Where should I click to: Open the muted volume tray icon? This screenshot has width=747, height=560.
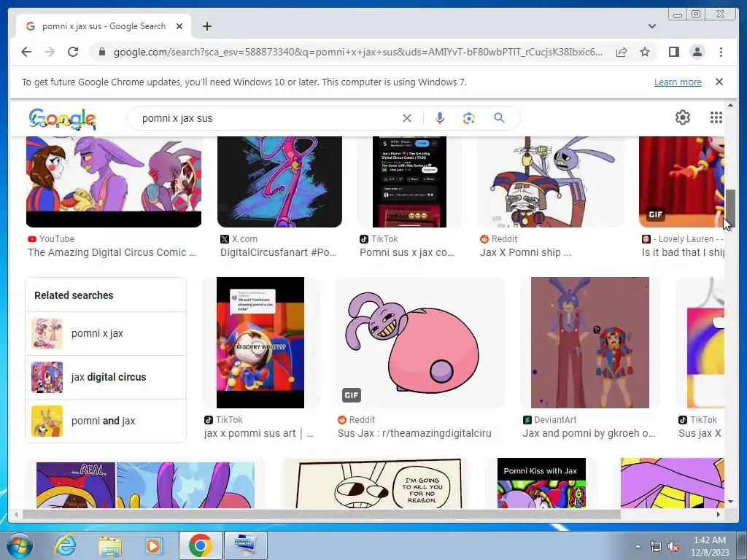673,546
